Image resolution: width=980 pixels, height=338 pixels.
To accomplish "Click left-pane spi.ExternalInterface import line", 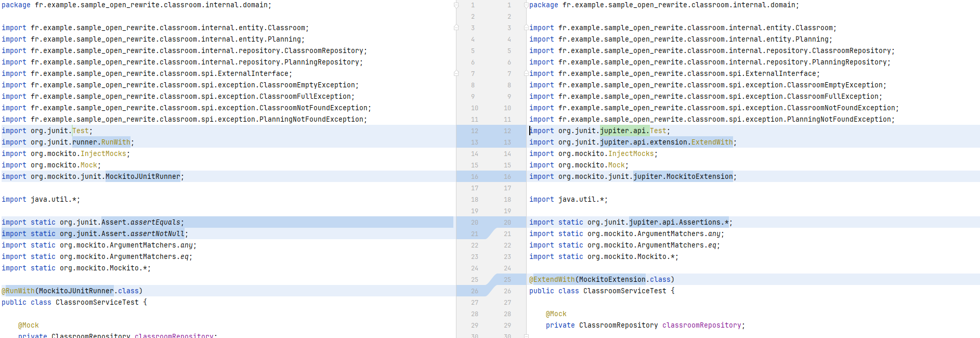I will click(x=147, y=74).
